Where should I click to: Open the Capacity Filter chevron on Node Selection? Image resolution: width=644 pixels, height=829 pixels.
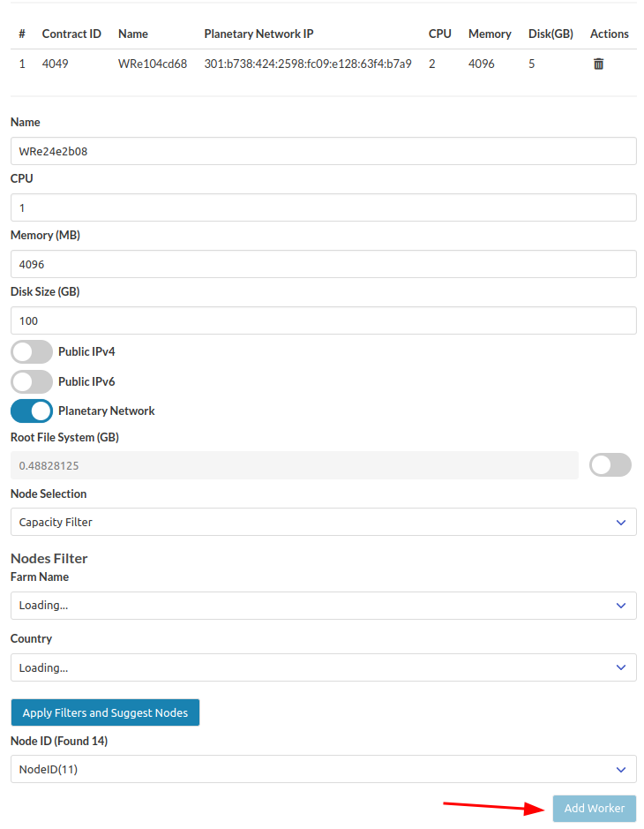tap(620, 522)
